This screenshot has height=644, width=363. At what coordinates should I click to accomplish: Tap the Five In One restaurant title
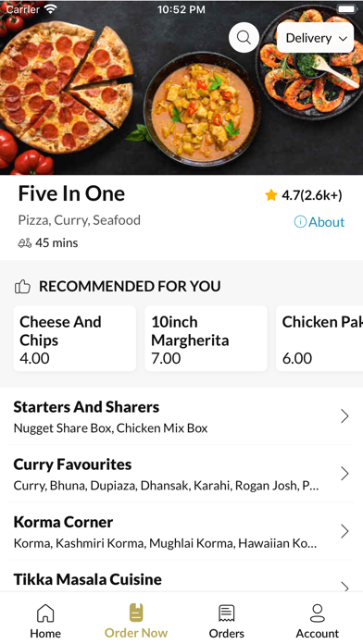coord(71,193)
